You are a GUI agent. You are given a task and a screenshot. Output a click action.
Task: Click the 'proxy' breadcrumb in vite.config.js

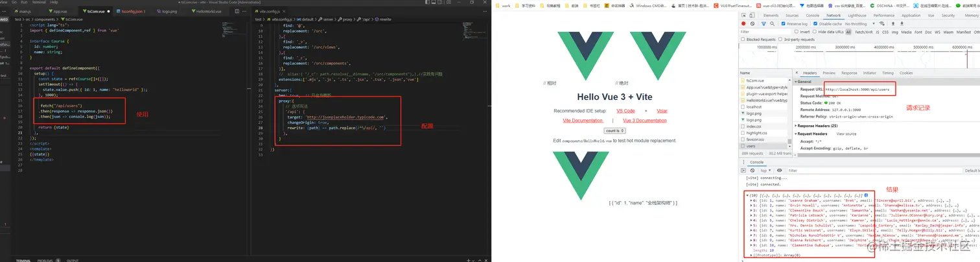[x=345, y=19]
